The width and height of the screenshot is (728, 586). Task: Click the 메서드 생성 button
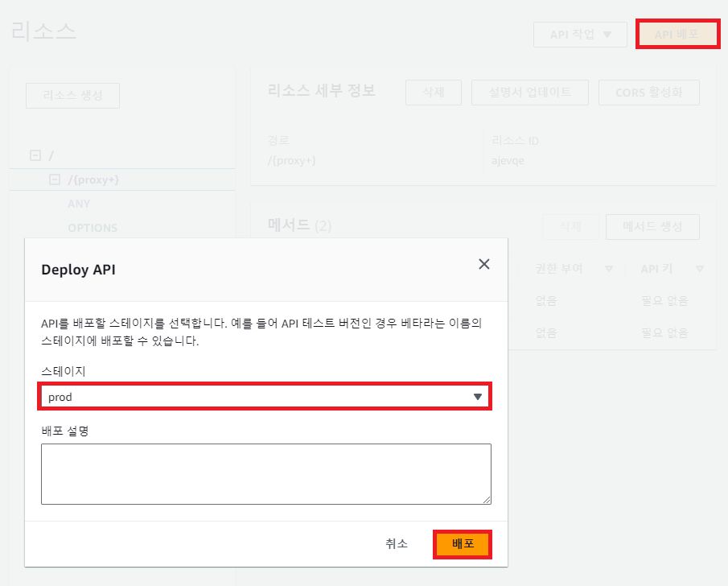[652, 227]
